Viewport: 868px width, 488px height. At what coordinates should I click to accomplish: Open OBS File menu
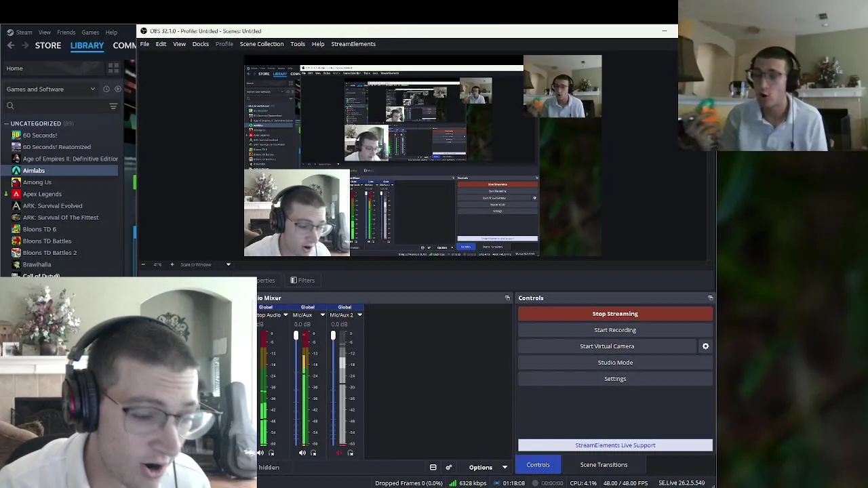point(144,44)
